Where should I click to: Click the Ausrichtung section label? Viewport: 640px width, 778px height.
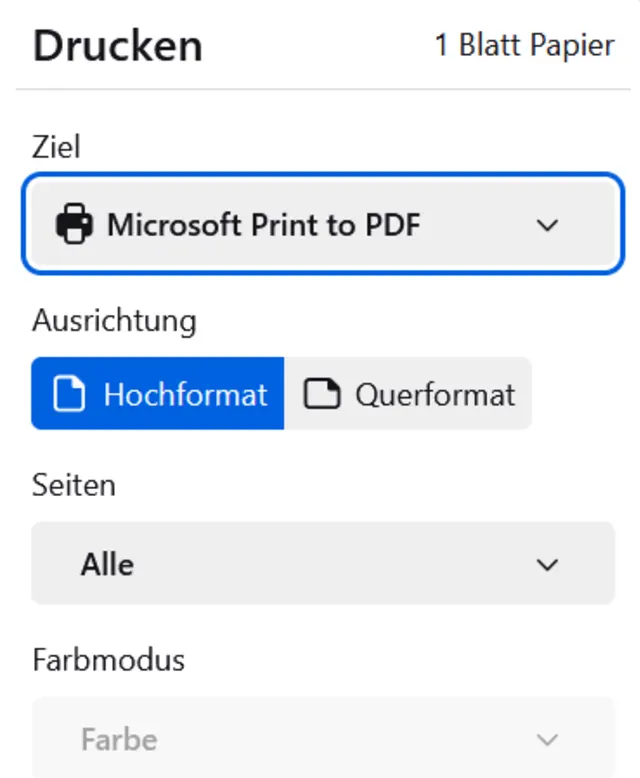pos(114,321)
